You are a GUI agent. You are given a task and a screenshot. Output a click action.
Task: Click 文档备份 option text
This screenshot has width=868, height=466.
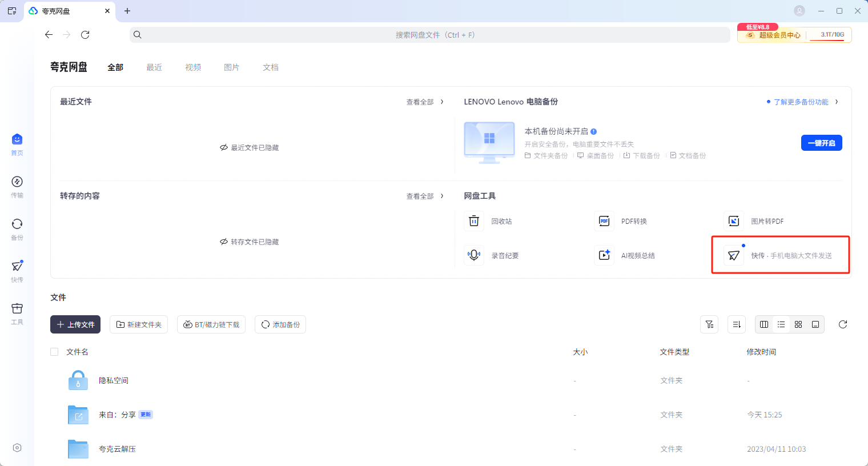(x=693, y=155)
